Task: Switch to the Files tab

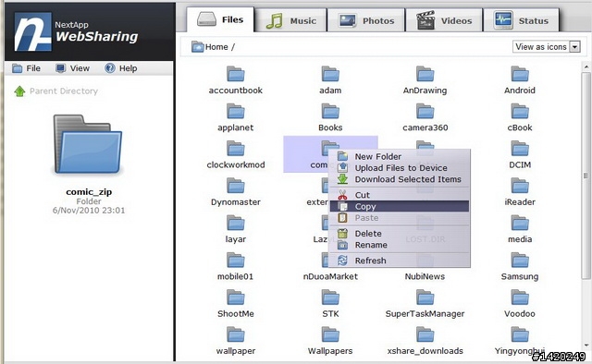Action: click(x=220, y=19)
